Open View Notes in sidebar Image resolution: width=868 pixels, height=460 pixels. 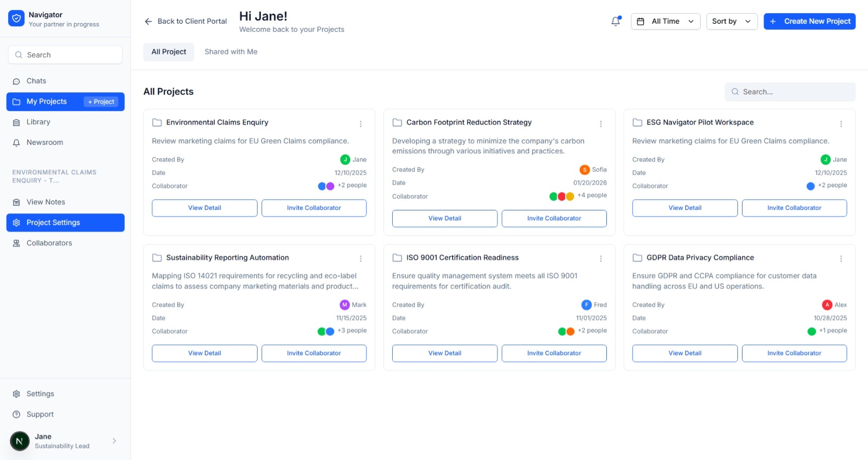(x=45, y=202)
